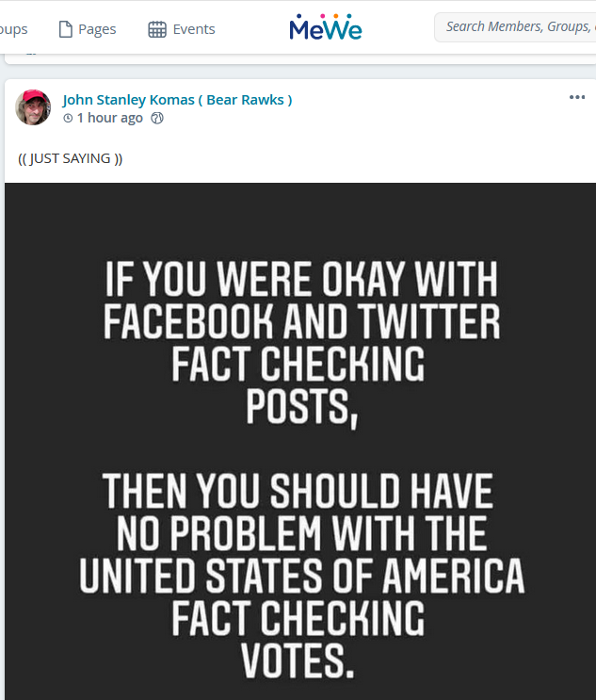This screenshot has width=596, height=700.
Task: Visit John Stanley Komas ( Bear Rawks ) profile
Action: (x=177, y=100)
